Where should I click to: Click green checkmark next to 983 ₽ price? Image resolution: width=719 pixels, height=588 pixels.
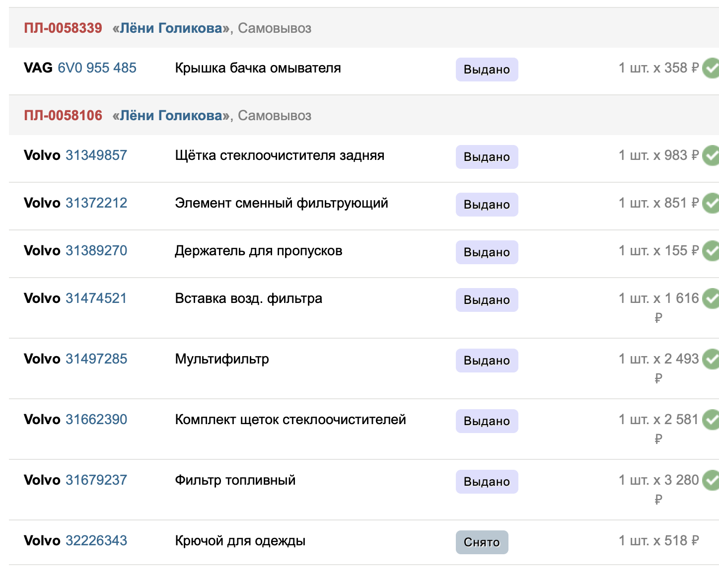pyautogui.click(x=711, y=155)
